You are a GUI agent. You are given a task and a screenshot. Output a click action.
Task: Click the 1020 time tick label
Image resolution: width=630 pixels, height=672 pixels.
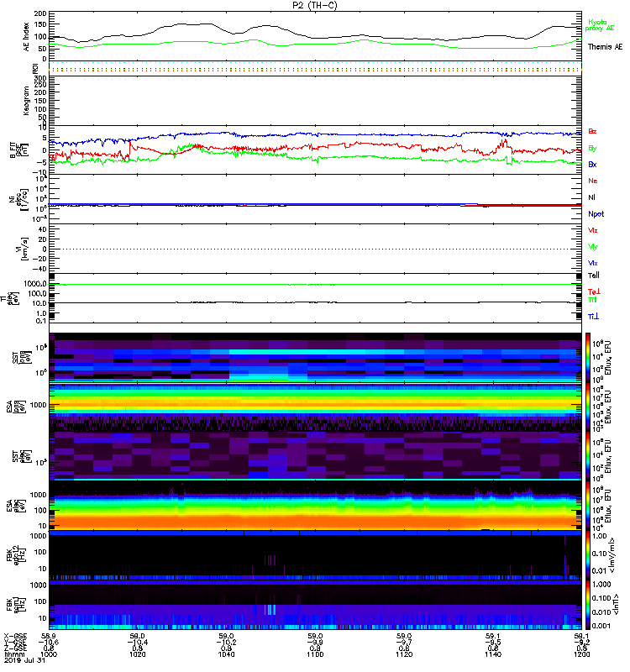point(138,654)
